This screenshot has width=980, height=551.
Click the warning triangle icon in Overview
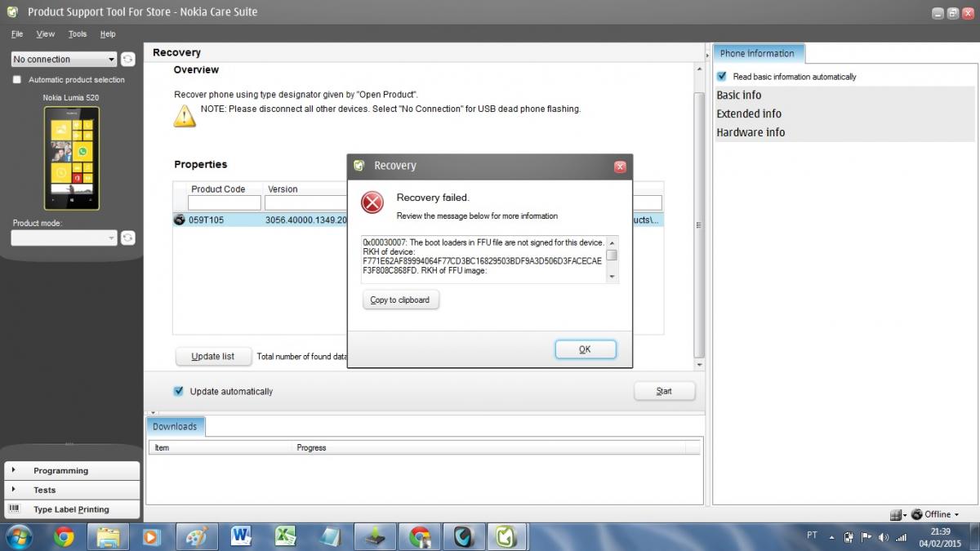point(185,116)
